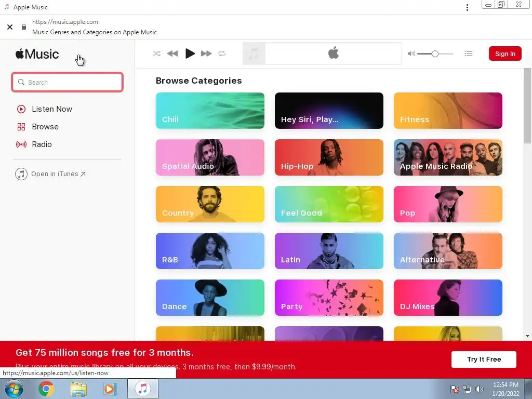532x399 pixels.
Task: Open the Hey Siri, Play category
Action: point(329,111)
